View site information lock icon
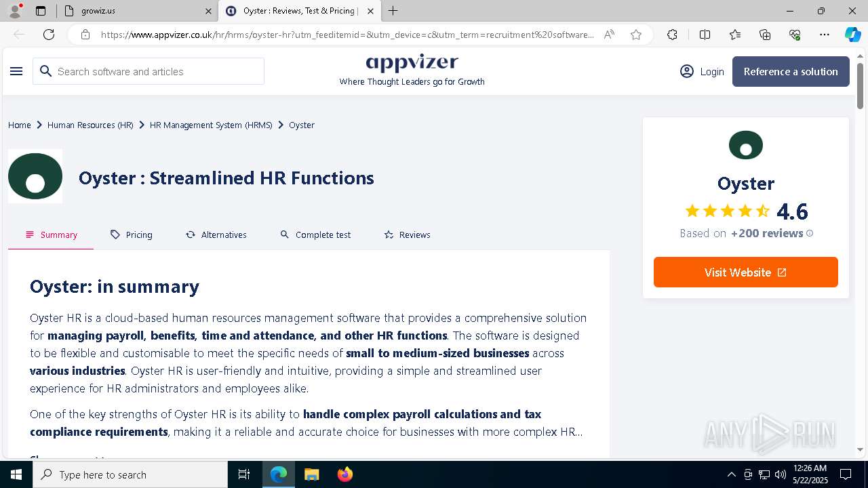Screen dimensions: 868x488 [x=85, y=35]
